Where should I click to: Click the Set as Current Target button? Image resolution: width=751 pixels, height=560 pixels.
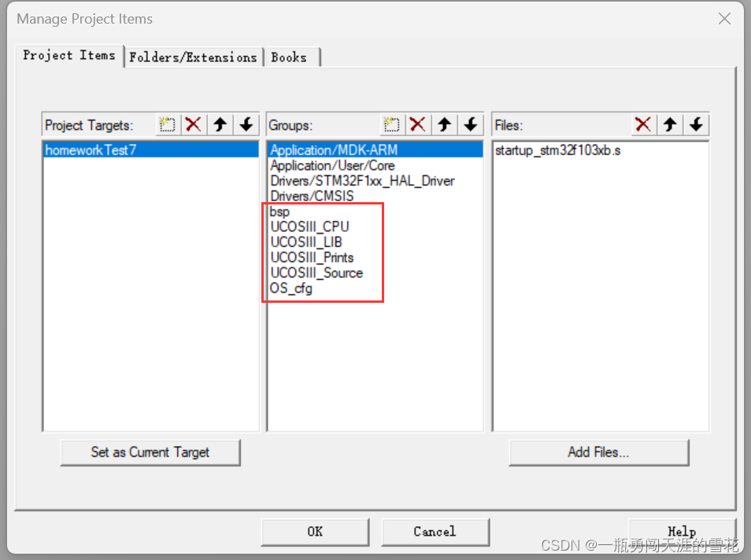pyautogui.click(x=150, y=452)
